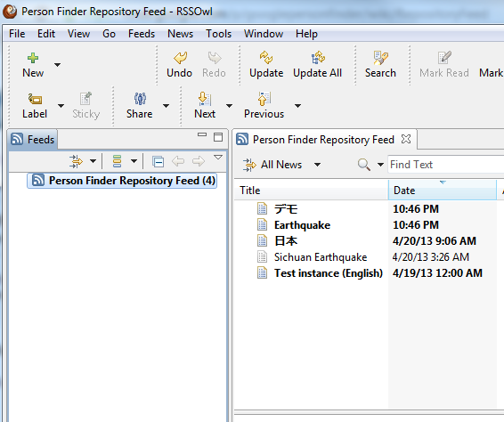Click the Undo arrow icon
504x422 pixels.
pos(180,58)
